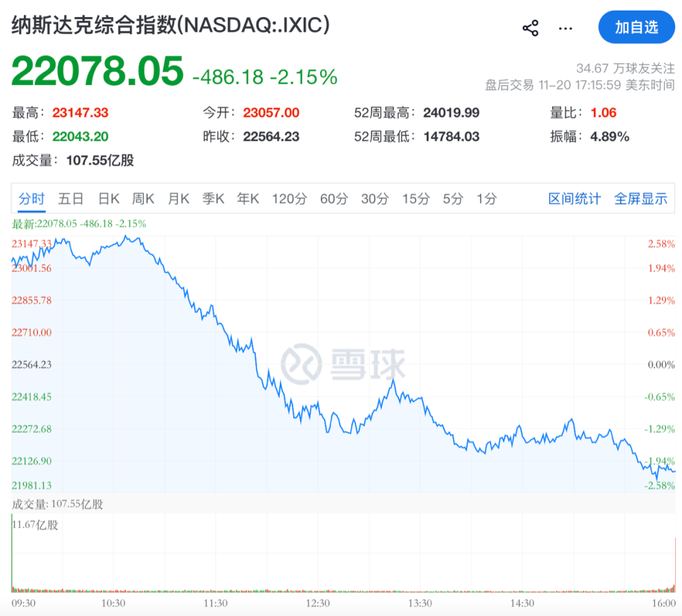
Task: Open the three-dot more options menu
Action: tap(566, 28)
